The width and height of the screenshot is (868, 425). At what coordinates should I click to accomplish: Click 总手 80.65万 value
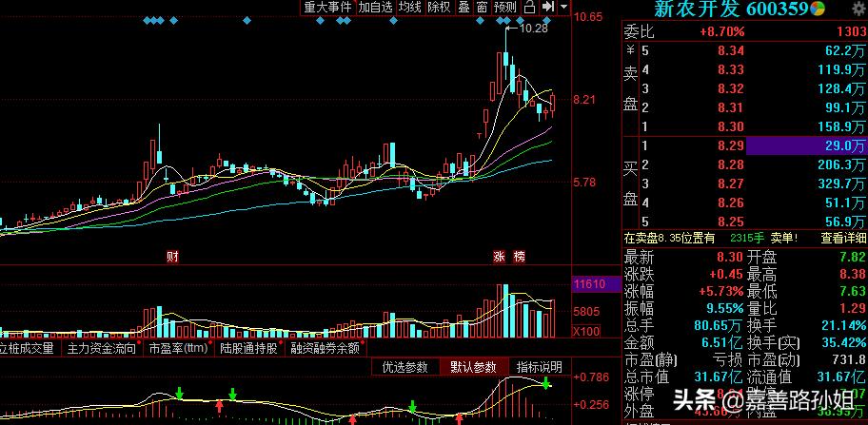tap(718, 325)
